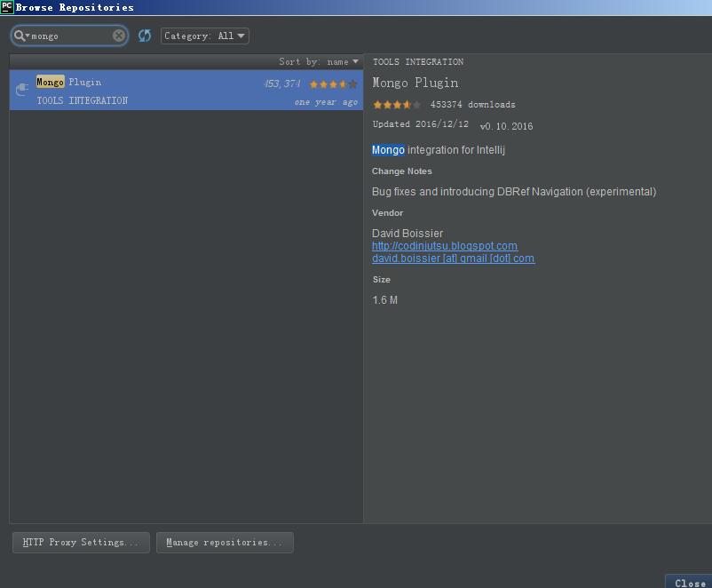Click TOOLS INTEGRATION under Mongo Plugin row
The width and height of the screenshot is (712, 588).
(x=83, y=100)
